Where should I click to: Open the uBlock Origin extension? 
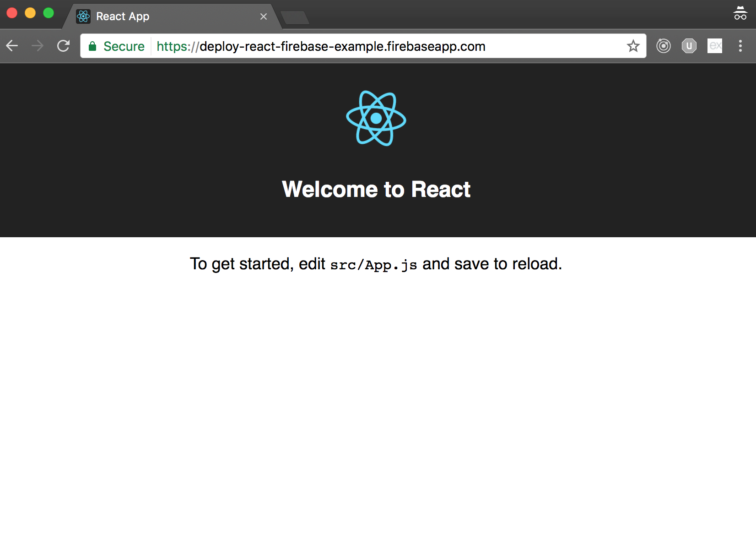[x=689, y=46]
